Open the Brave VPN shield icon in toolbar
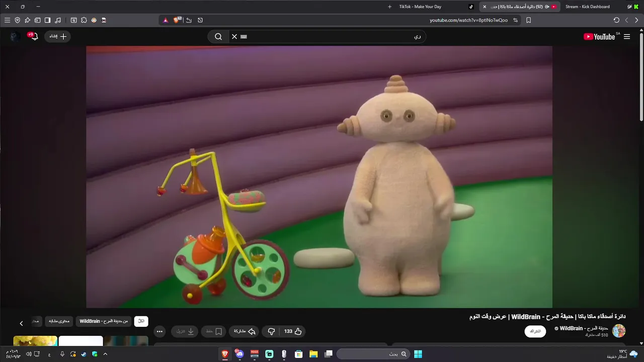The image size is (644, 362). [x=17, y=20]
